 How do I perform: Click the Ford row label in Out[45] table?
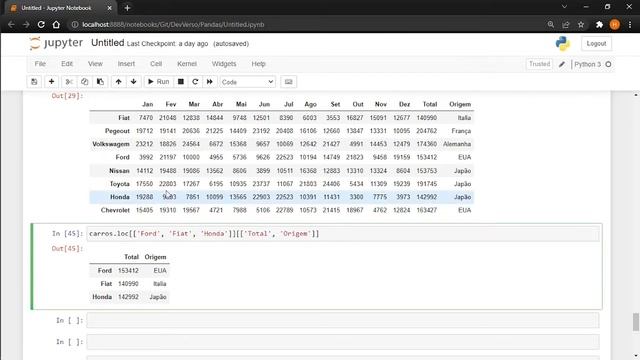tap(104, 271)
